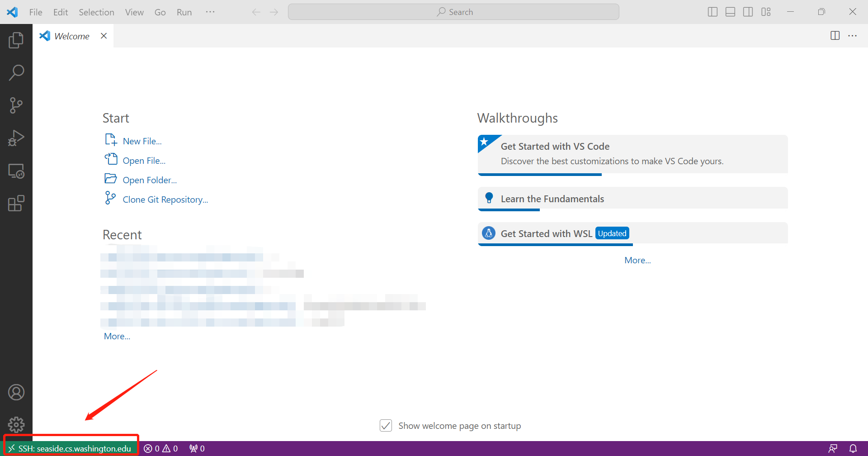
Task: Open the Go menu
Action: [160, 12]
